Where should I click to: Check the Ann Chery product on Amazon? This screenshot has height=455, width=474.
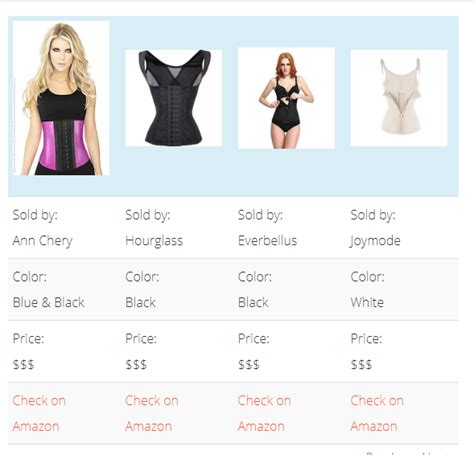39,413
